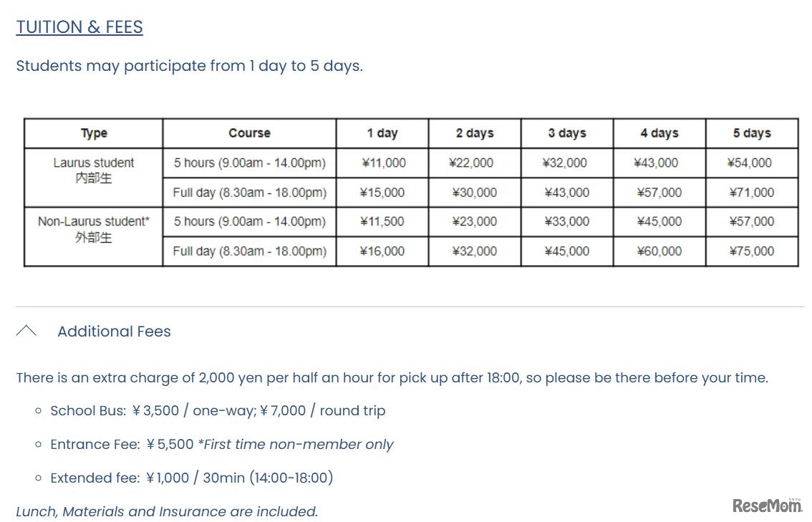Click the ¥75,000 price cell
The height and width of the screenshot is (522, 812).
752,251
